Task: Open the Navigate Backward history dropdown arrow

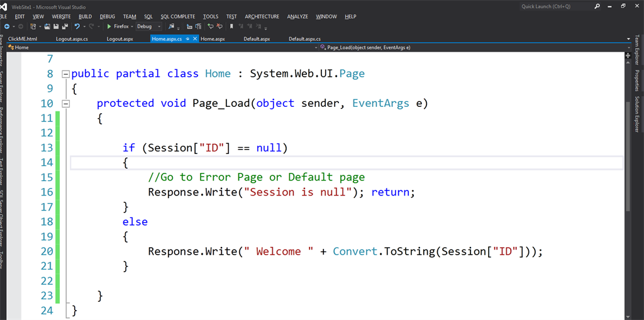Action: coord(14,26)
